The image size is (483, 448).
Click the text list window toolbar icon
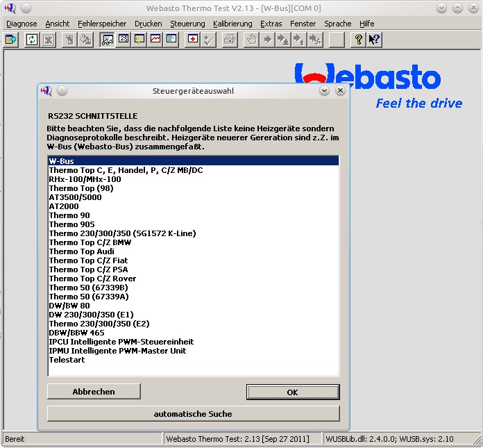(171, 40)
